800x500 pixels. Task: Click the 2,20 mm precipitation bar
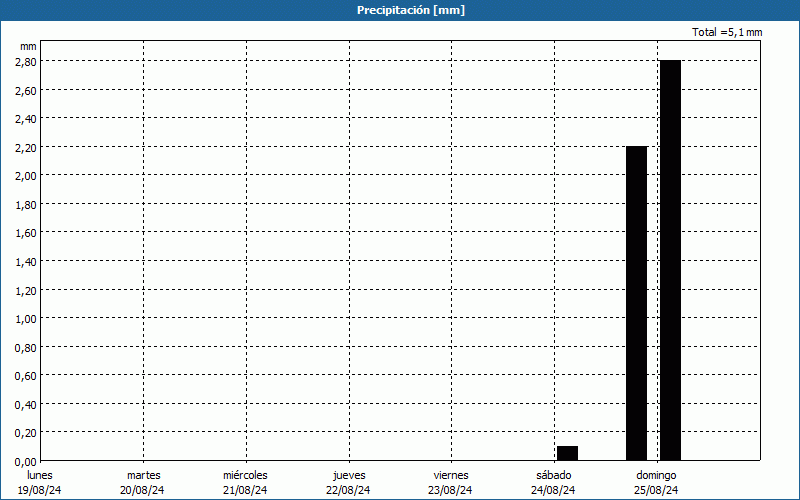[636, 303]
